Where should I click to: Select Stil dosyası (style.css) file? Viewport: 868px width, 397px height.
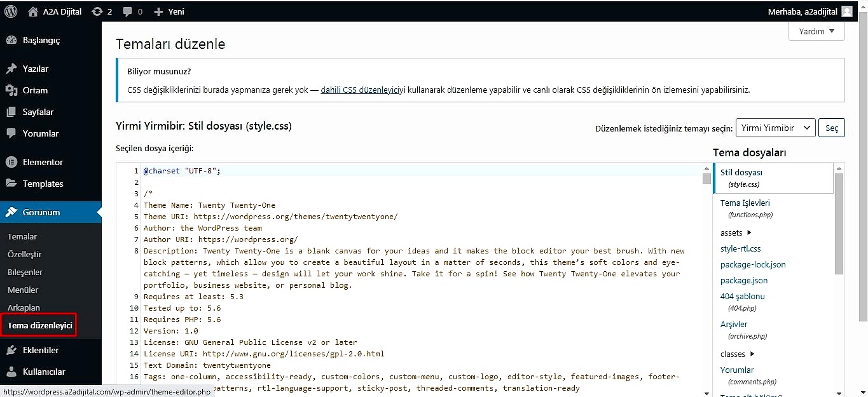click(773, 178)
